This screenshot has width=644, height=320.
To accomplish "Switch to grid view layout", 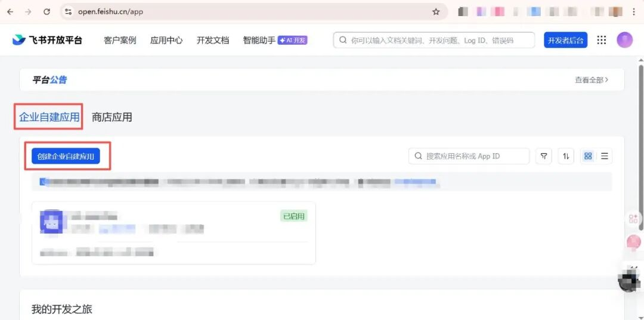I will pyautogui.click(x=588, y=156).
